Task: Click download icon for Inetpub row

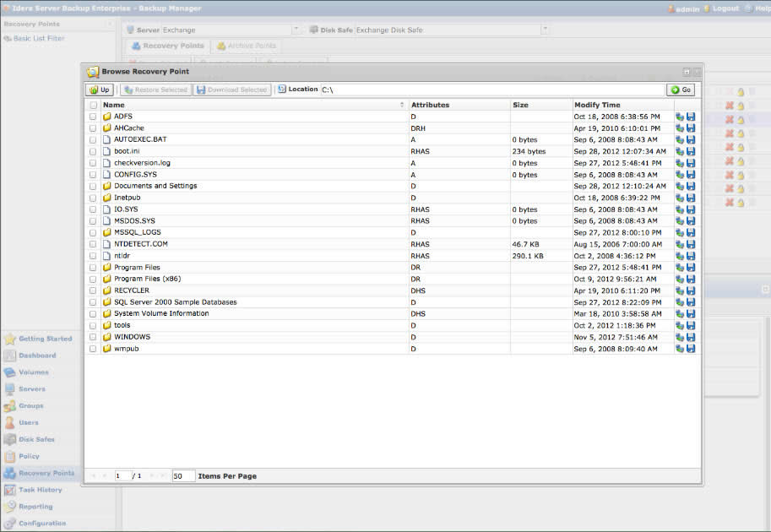Action: tap(691, 198)
